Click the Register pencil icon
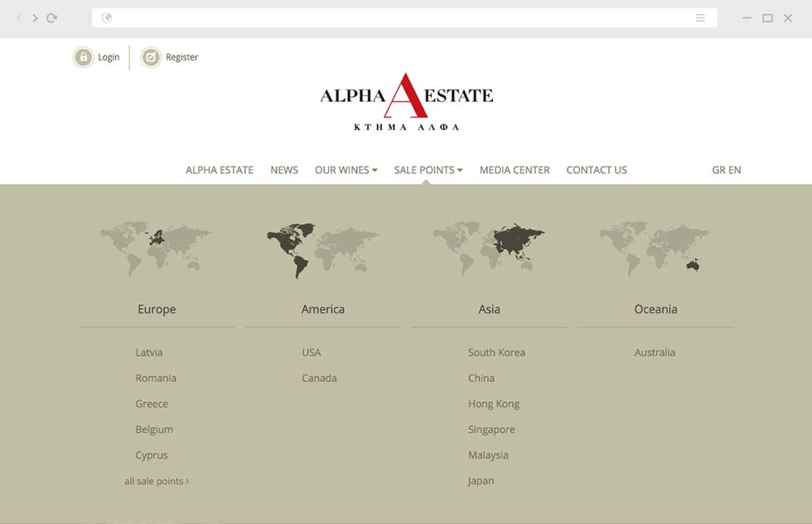Screen dimensions: 812x524 coord(151,57)
